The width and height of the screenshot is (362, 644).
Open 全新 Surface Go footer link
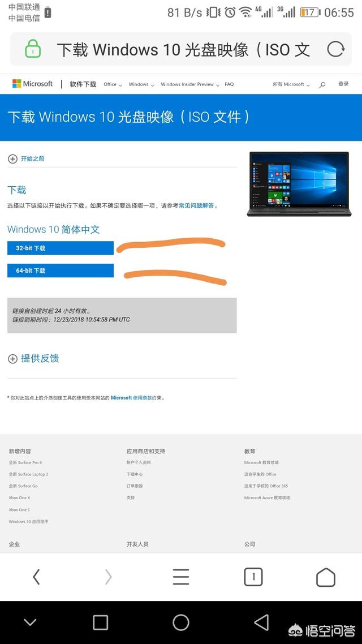coord(23,486)
